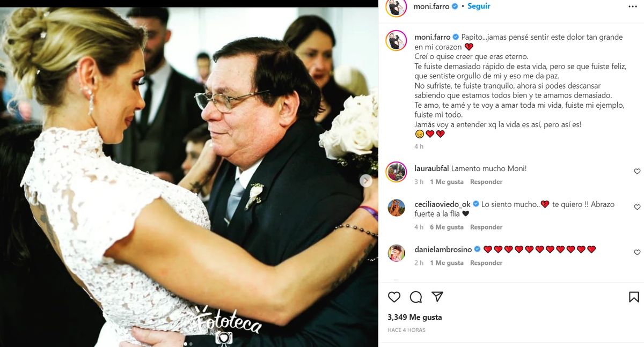
Task: Open lauraubfal's profile avatar
Action: coord(397,171)
